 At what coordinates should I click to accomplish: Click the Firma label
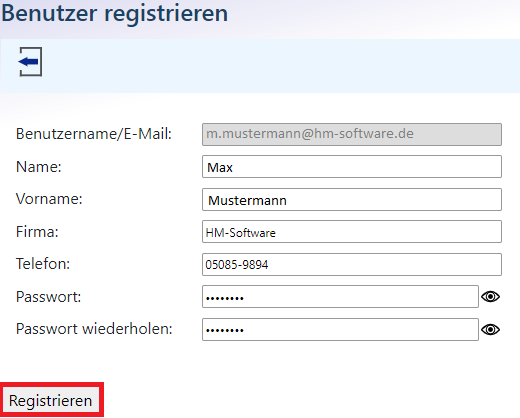pos(37,232)
